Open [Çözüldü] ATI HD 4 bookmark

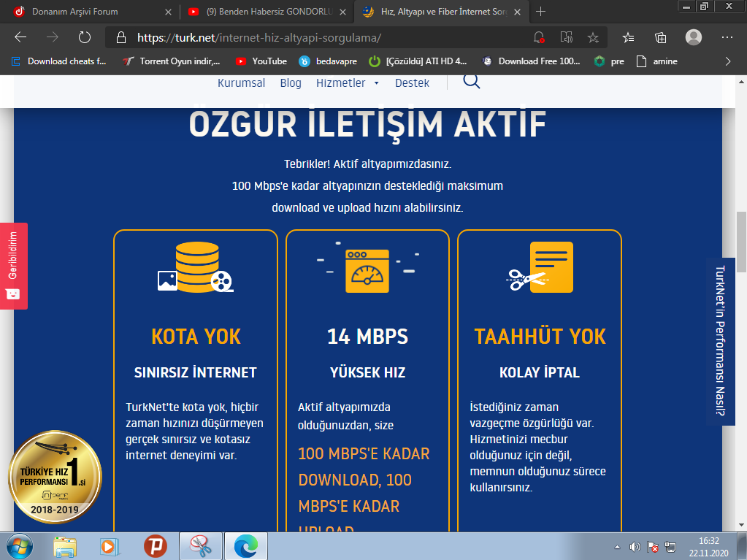418,61
